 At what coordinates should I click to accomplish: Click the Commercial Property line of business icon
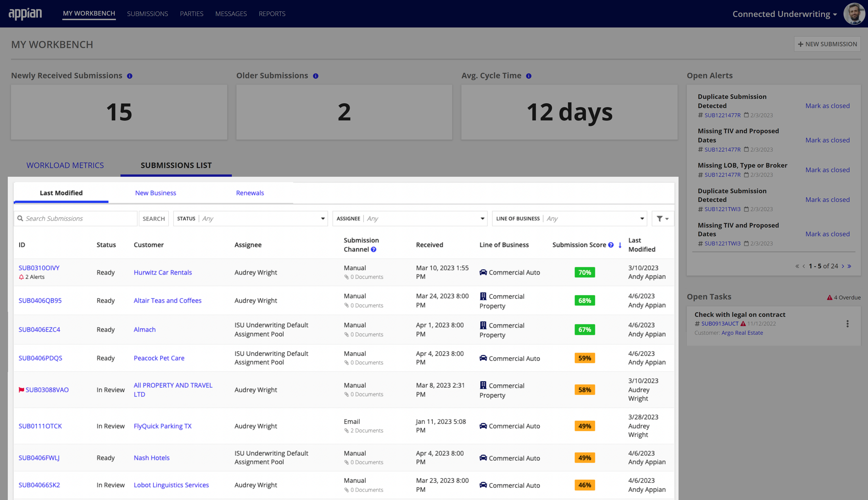pyautogui.click(x=483, y=296)
